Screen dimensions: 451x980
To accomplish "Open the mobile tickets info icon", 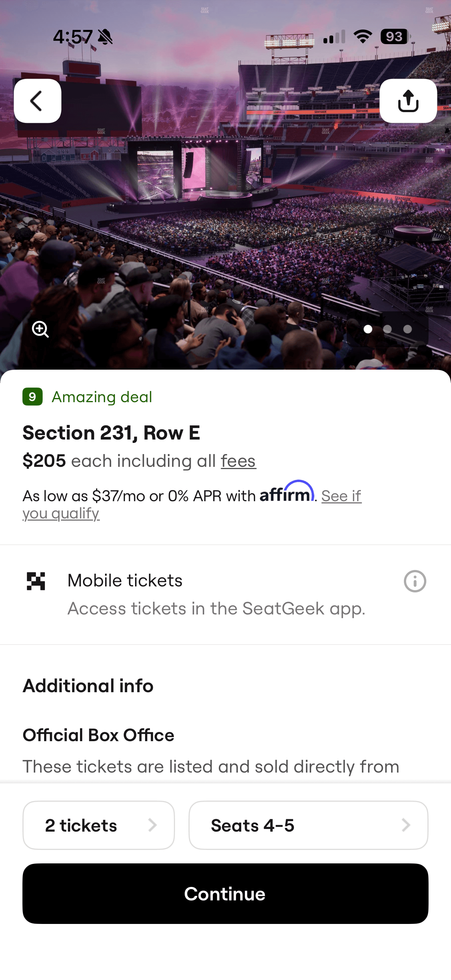I will click(x=414, y=581).
